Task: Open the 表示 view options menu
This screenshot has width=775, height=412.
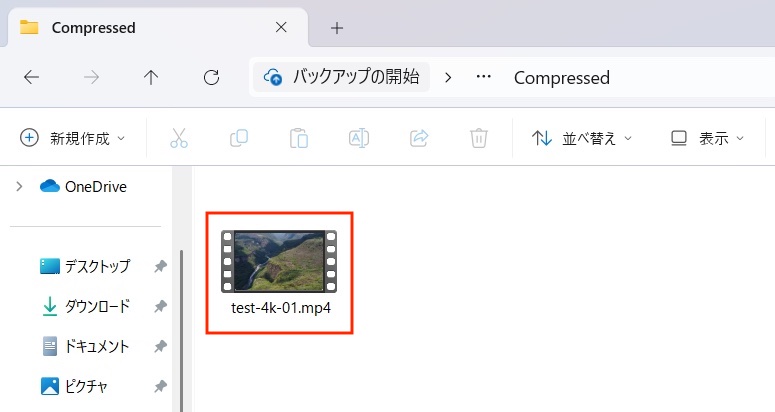Action: [707, 138]
